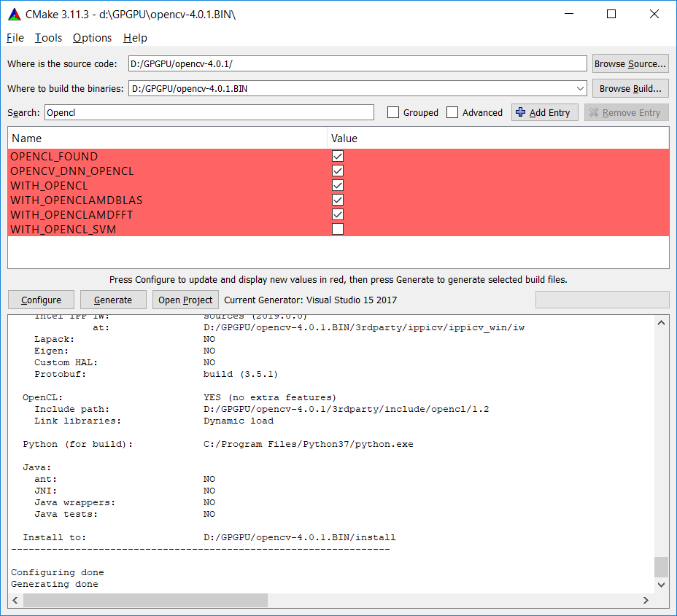Toggle the Grouped checkbox
Screen dimensions: 677x616
coord(393,112)
